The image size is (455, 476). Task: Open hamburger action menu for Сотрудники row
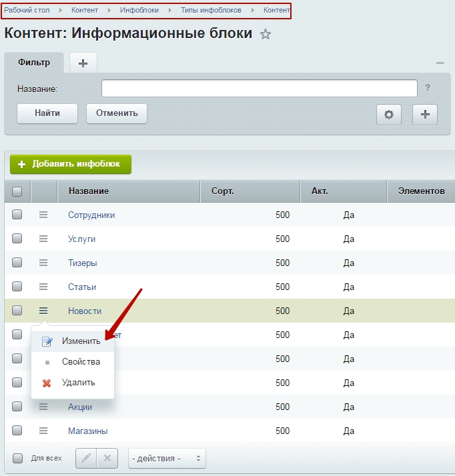click(x=43, y=215)
